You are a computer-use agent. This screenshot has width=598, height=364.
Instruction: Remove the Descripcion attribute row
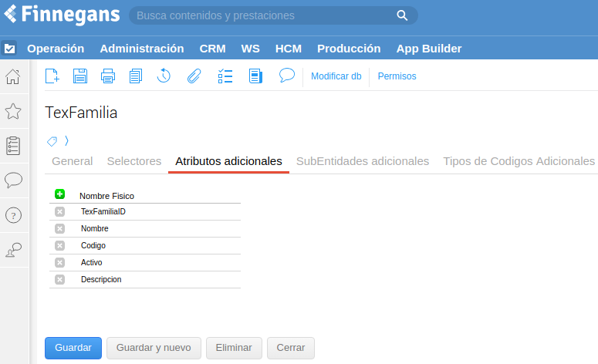59,279
